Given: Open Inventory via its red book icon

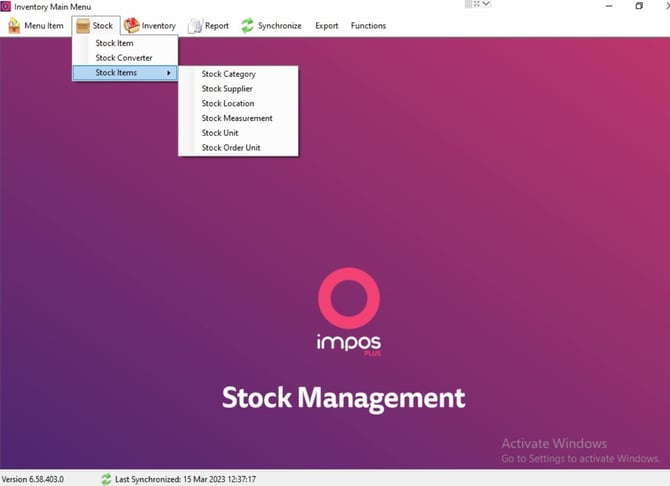Looking at the screenshot, I should tap(132, 25).
